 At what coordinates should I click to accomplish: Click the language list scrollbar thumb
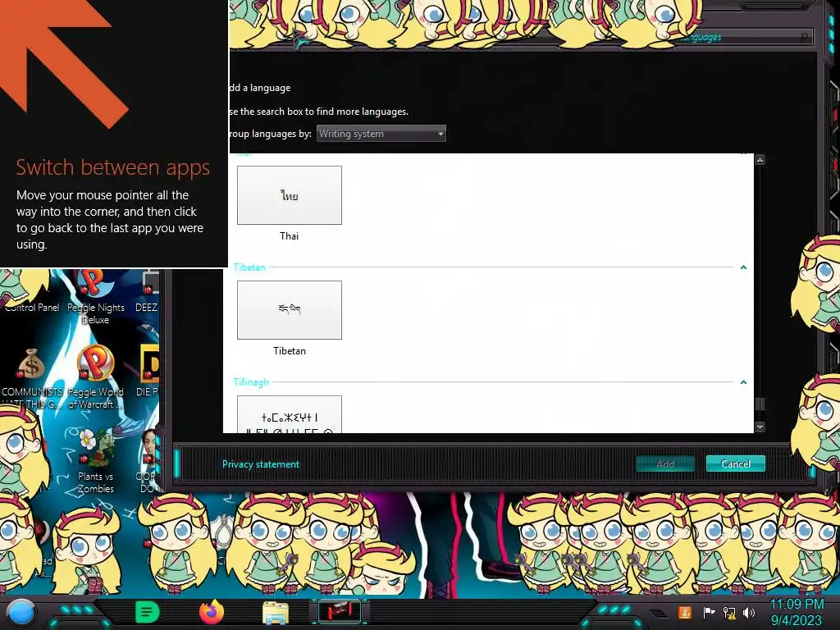760,404
